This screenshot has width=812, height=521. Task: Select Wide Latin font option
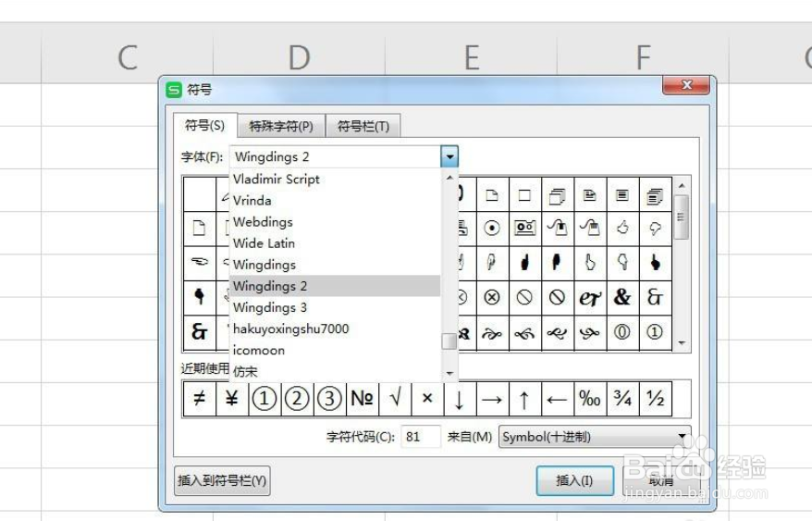click(335, 243)
